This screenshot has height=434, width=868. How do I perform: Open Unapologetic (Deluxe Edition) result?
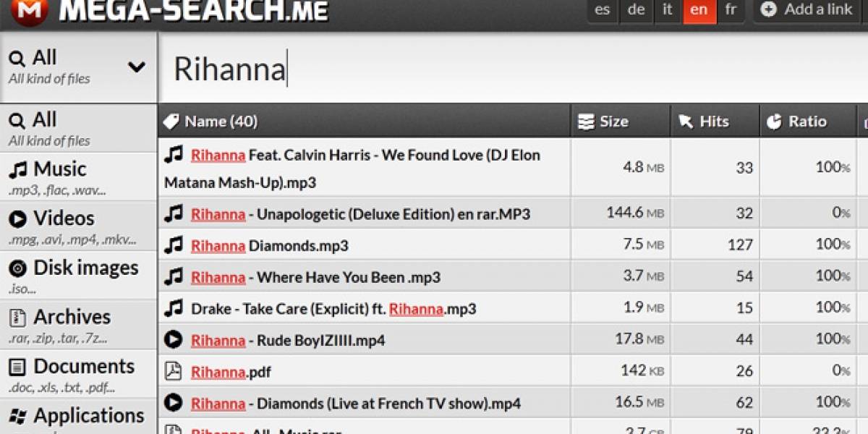pyautogui.click(x=360, y=214)
